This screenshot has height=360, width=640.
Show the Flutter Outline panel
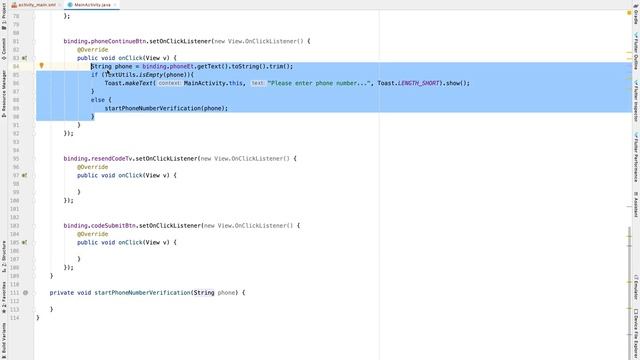click(636, 51)
